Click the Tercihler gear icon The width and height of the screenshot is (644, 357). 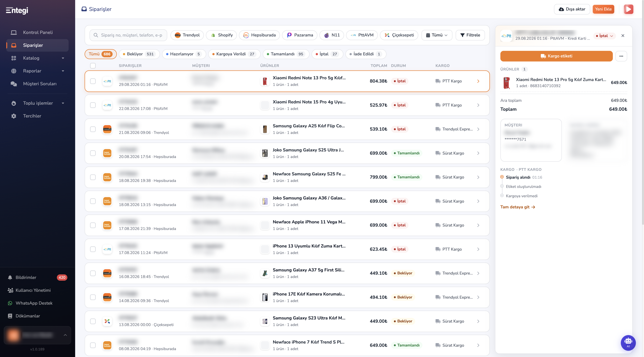14,116
